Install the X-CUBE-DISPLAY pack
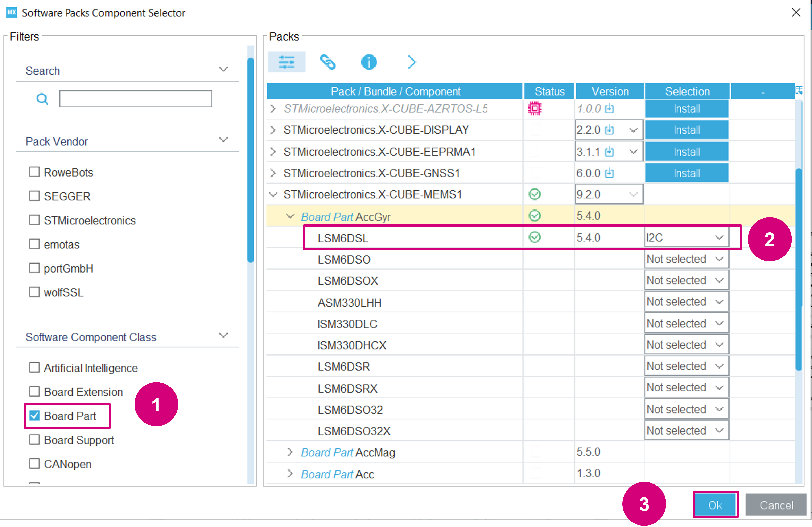The height and width of the screenshot is (527, 812). [687, 130]
